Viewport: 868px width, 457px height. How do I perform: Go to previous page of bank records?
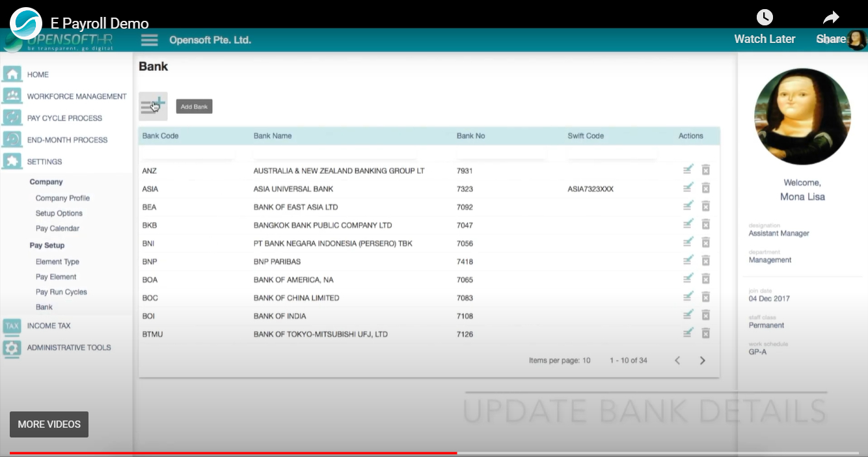[x=677, y=359]
